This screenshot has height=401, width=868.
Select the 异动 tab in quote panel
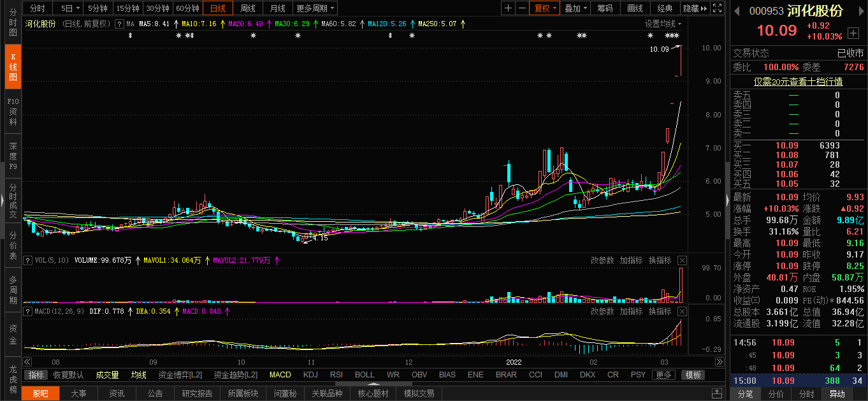pos(836,394)
